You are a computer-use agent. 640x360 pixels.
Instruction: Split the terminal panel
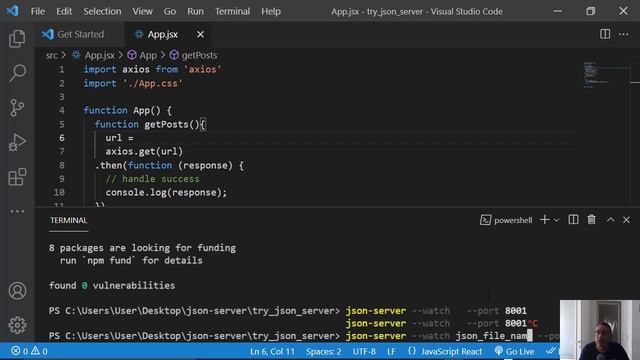(573, 220)
